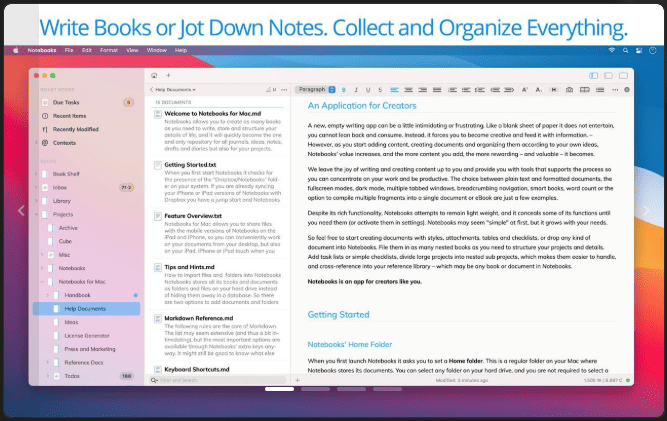Click the toolbar icon right of the table icon
Screen dimensions: 667x421
coord(600,90)
